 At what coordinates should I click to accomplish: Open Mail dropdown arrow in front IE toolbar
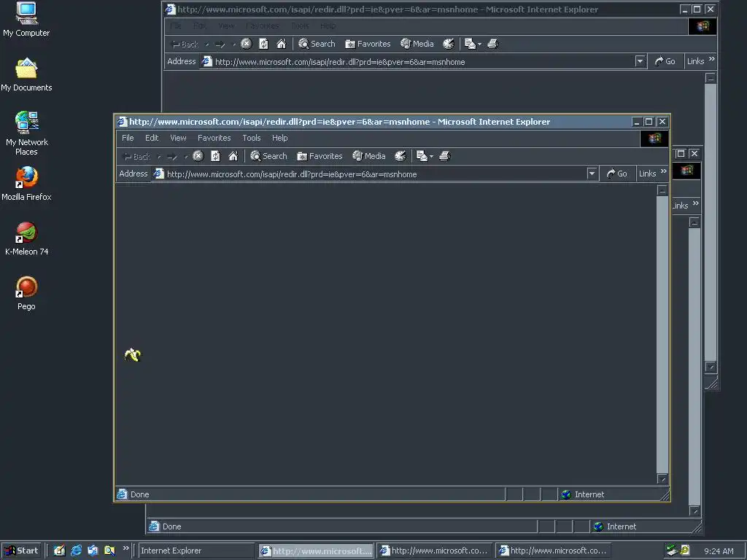click(431, 156)
